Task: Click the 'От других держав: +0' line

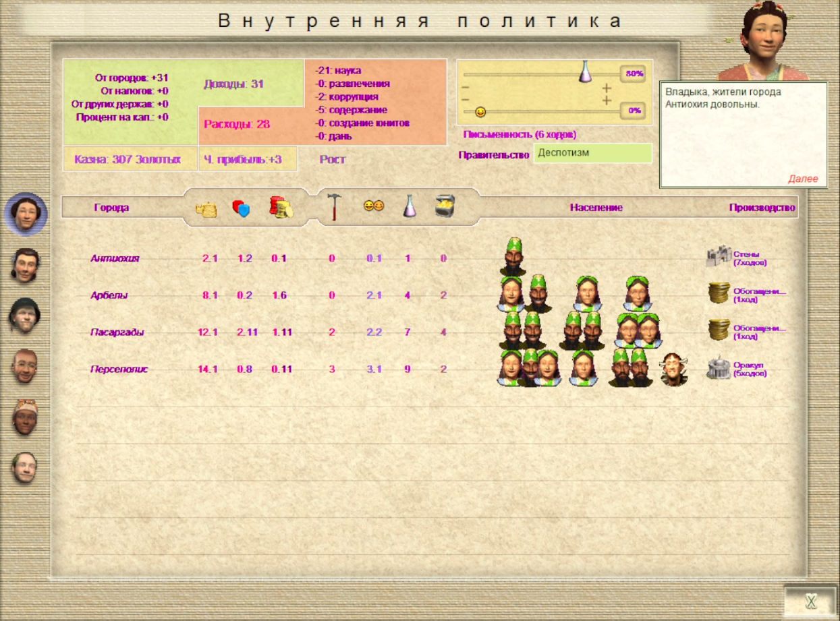Action: (x=120, y=104)
